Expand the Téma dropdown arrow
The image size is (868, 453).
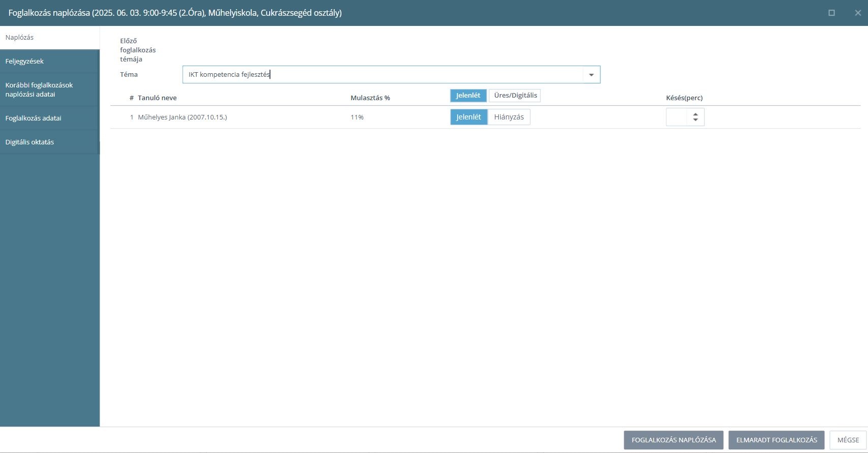(x=591, y=75)
